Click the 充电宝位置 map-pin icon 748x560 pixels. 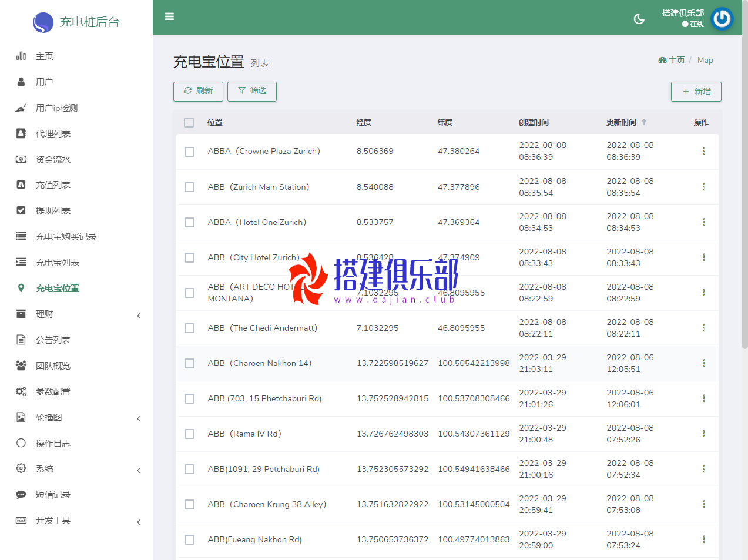point(21,288)
